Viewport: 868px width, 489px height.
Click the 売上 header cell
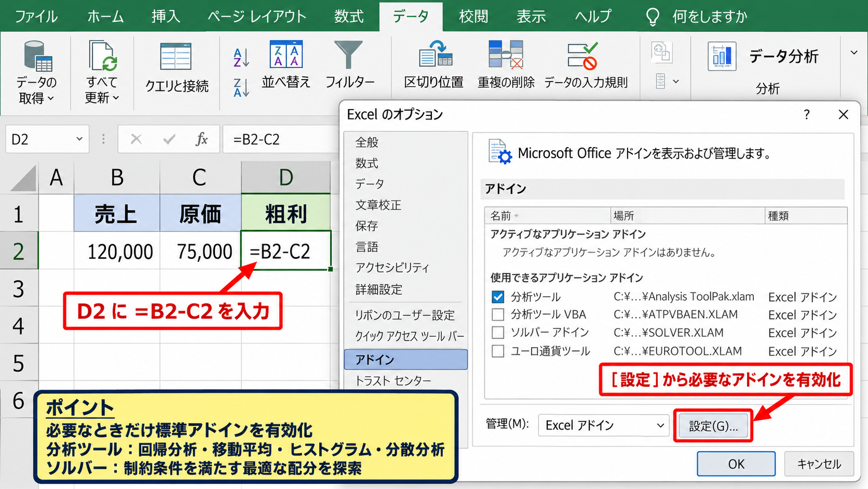117,213
